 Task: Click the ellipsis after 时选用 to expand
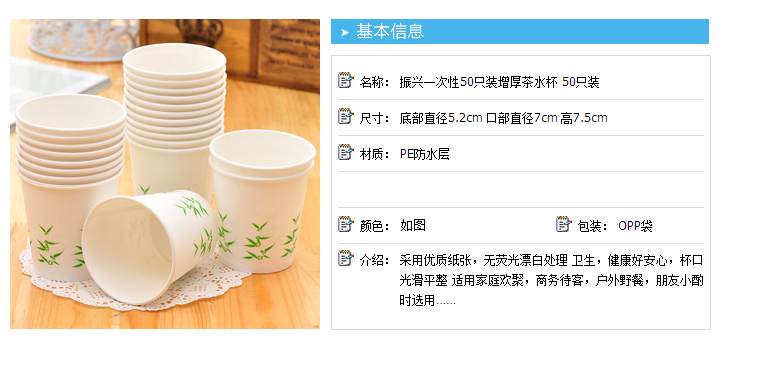coord(446,301)
